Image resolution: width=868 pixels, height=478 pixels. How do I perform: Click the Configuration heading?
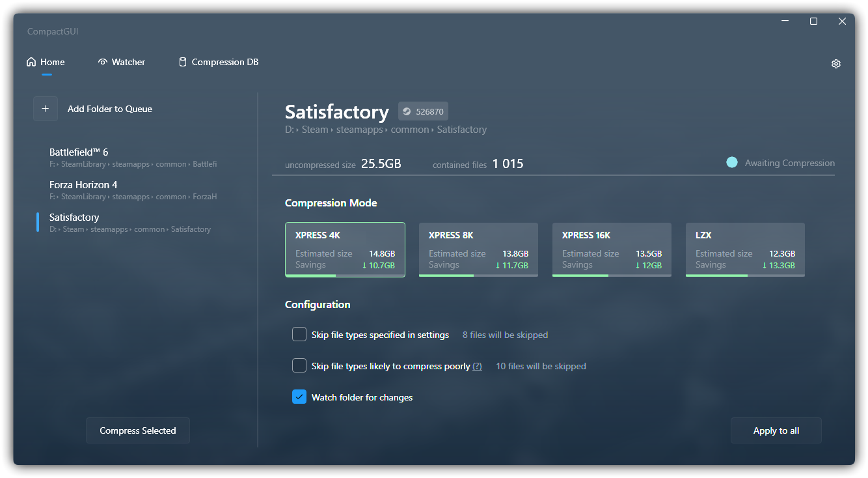pyautogui.click(x=318, y=305)
